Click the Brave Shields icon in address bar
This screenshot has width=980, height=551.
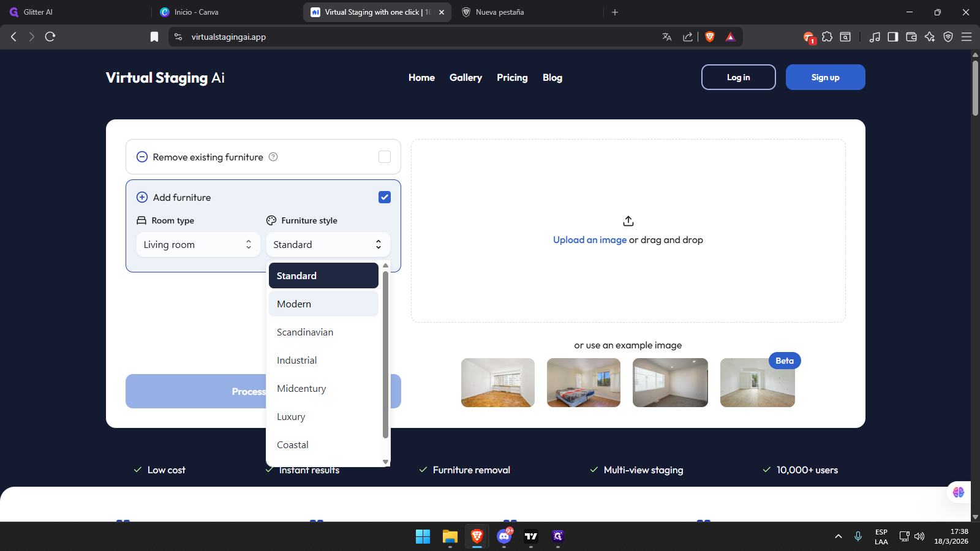pyautogui.click(x=710, y=37)
